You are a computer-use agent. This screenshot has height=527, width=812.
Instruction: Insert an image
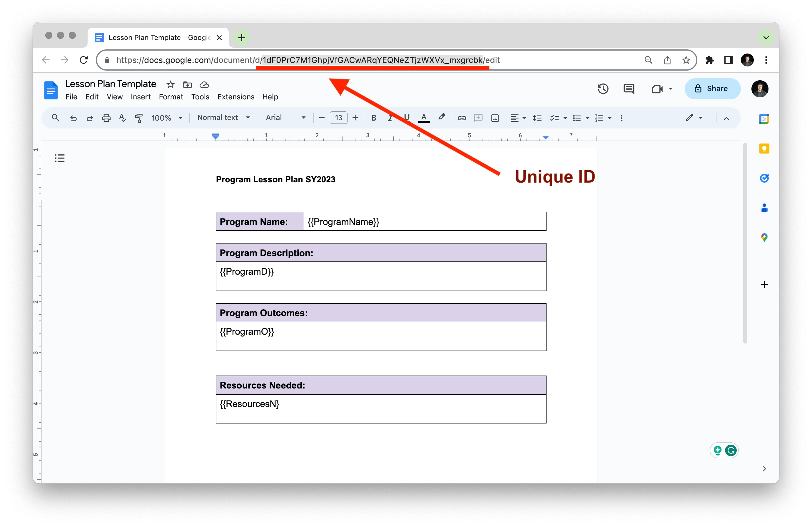tap(495, 118)
